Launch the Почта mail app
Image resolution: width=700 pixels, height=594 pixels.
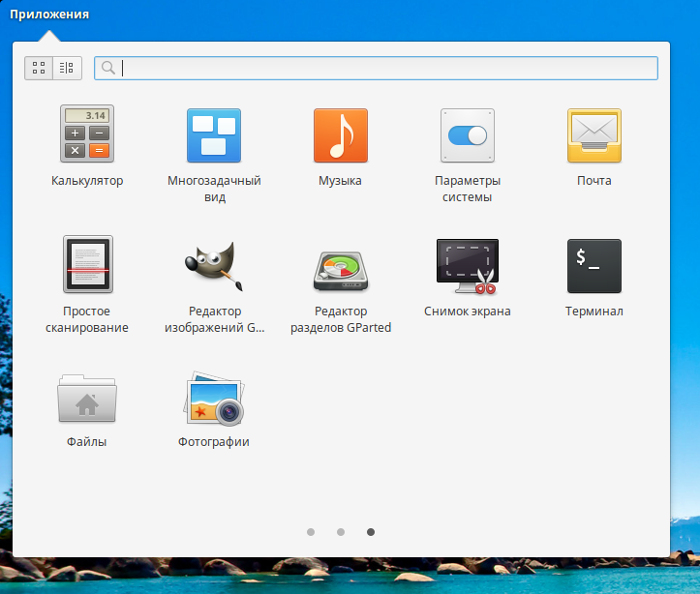593,134
